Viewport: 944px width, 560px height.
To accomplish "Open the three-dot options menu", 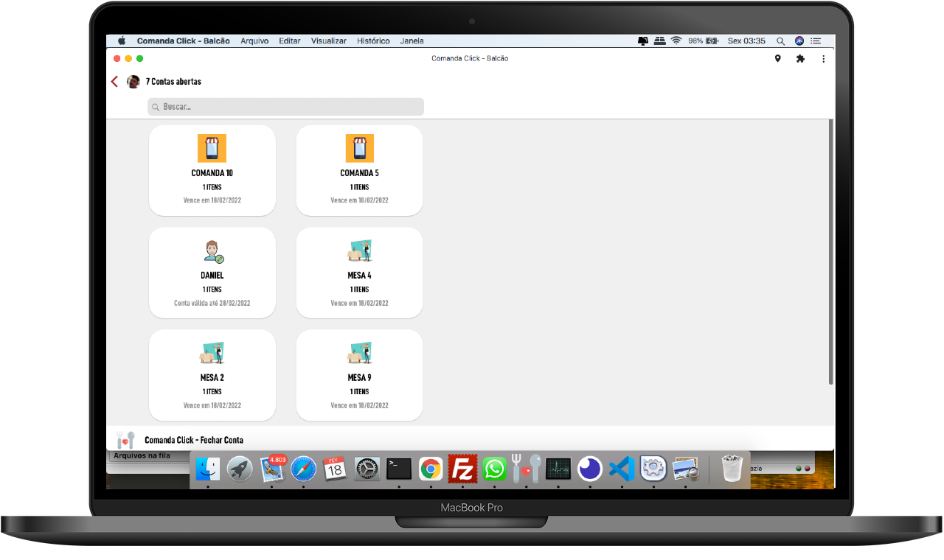I will [824, 59].
